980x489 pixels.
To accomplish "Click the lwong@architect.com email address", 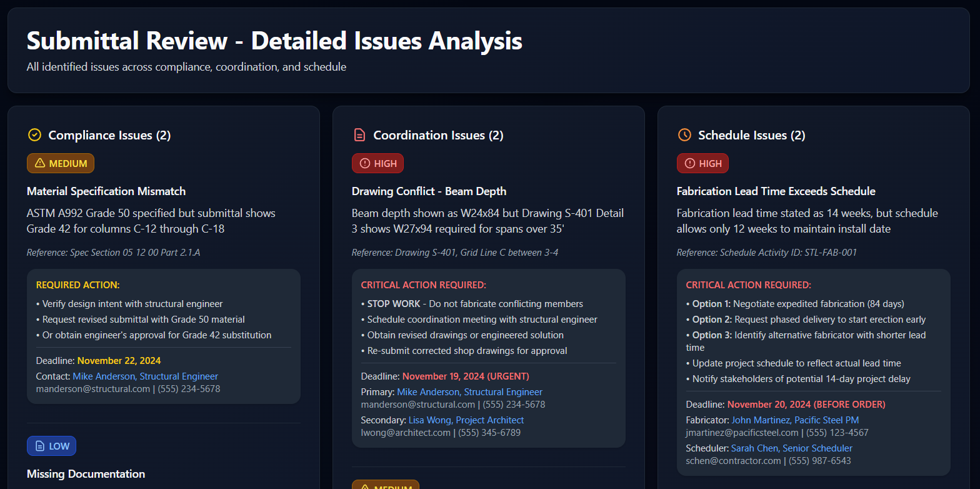I will 406,433.
